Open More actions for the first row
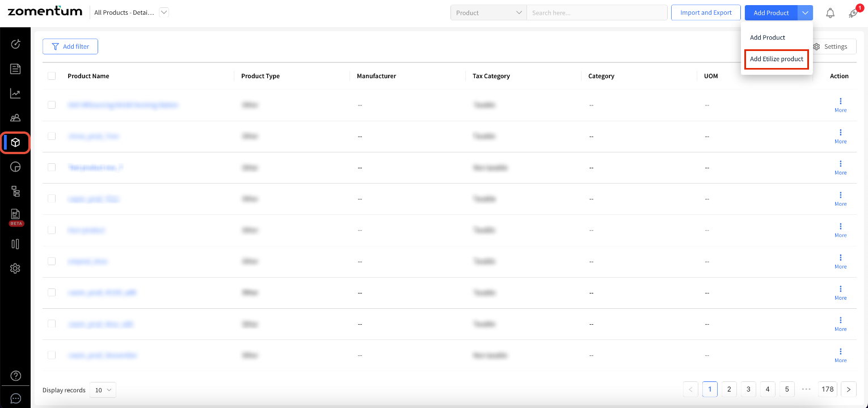 pos(840,105)
